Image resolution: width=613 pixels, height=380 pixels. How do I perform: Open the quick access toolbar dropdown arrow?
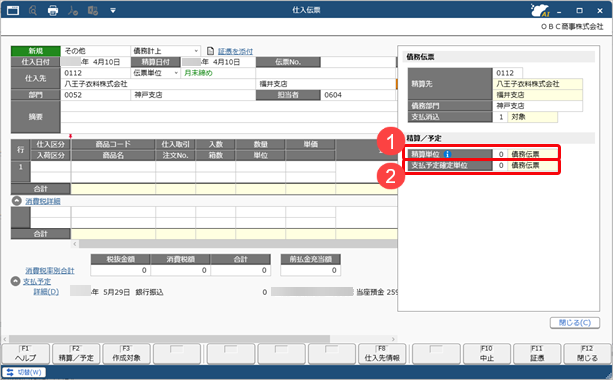tap(113, 11)
